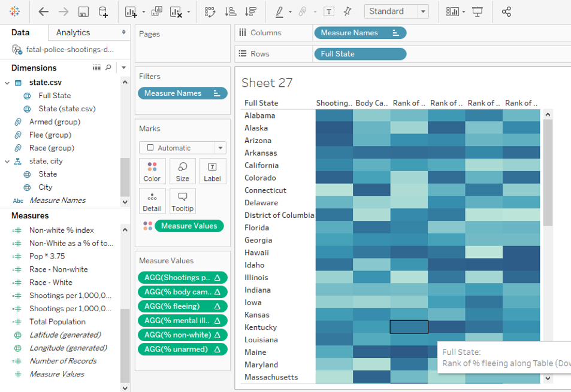Click the Duplicate sheet icon
The image size is (571, 392).
(156, 11)
